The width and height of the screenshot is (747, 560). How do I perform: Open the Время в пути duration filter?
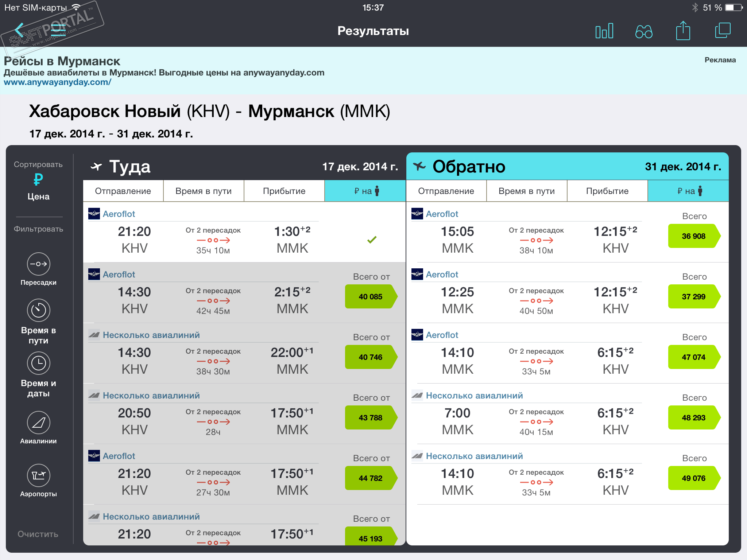pos(38,310)
